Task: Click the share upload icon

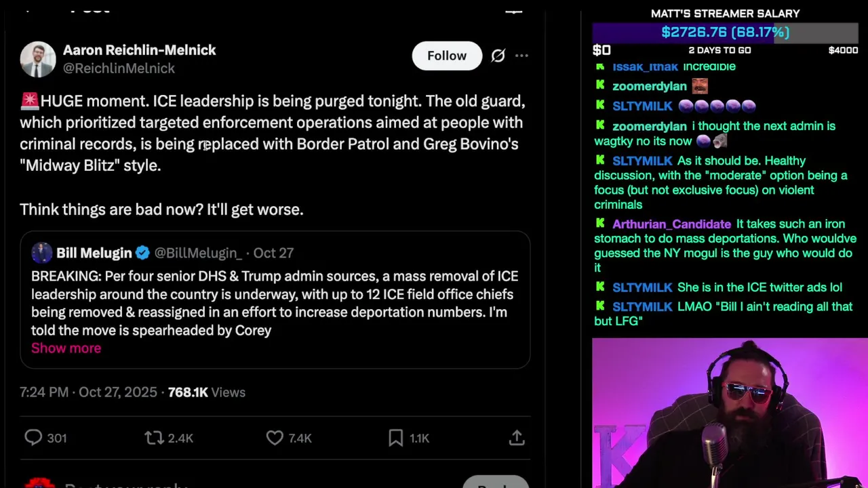Action: tap(517, 438)
